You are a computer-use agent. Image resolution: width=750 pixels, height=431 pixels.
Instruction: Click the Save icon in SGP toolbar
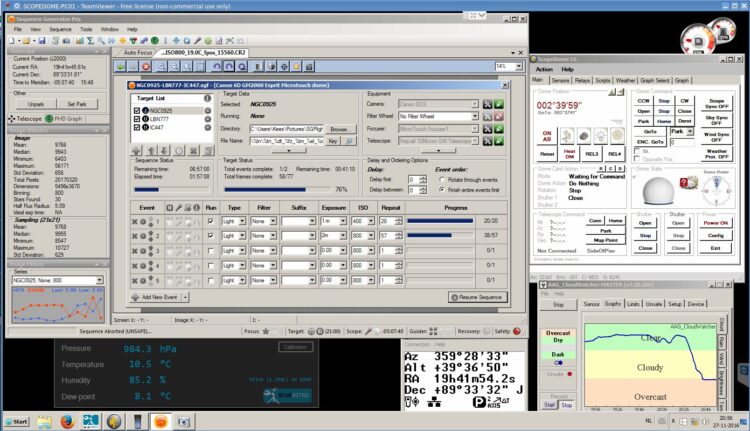(x=42, y=41)
